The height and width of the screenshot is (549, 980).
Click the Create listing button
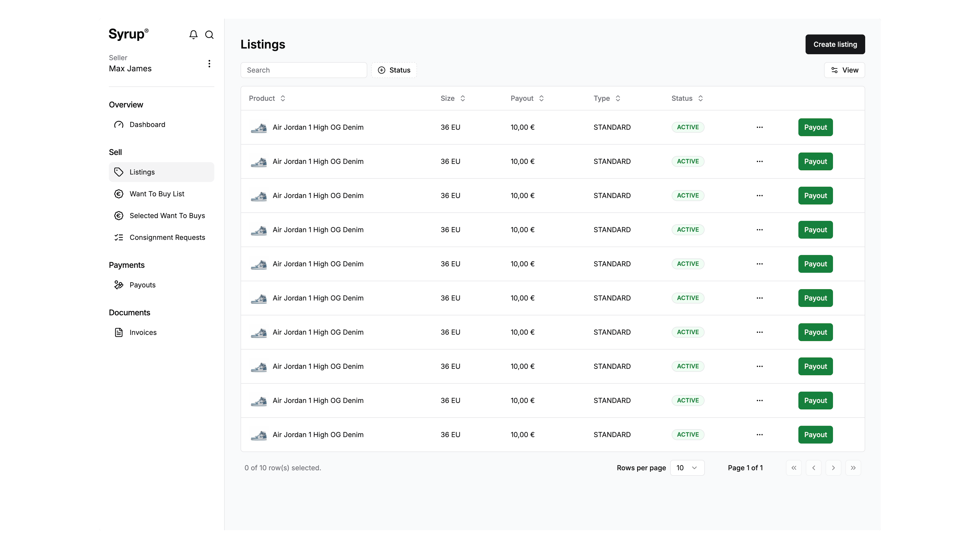(835, 44)
